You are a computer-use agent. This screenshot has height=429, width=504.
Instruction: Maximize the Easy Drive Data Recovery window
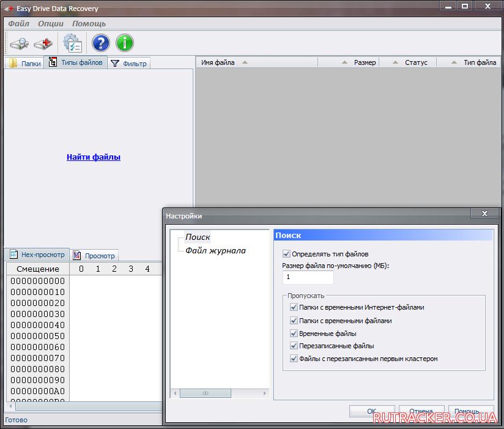(x=465, y=6)
